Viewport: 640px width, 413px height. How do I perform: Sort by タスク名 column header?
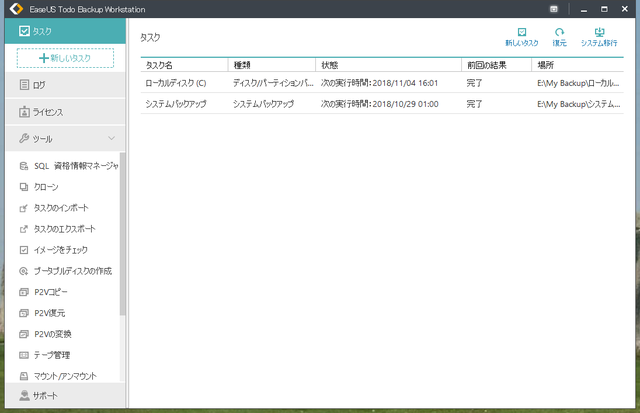pyautogui.click(x=184, y=65)
